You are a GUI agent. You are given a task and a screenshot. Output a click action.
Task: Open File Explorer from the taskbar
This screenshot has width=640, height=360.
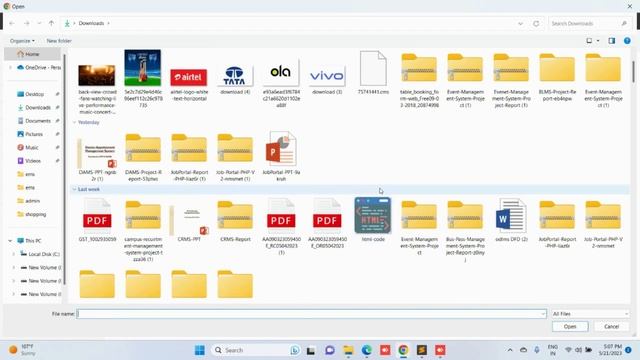point(348,350)
